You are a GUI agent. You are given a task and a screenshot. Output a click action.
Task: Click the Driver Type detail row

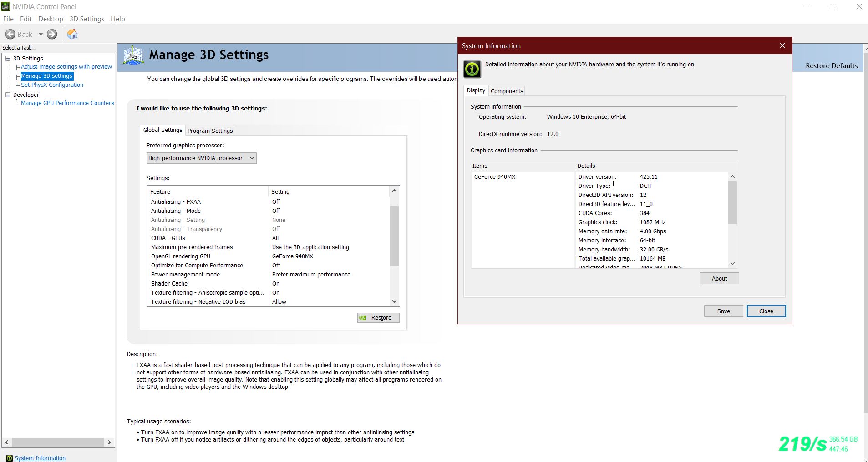click(652, 186)
